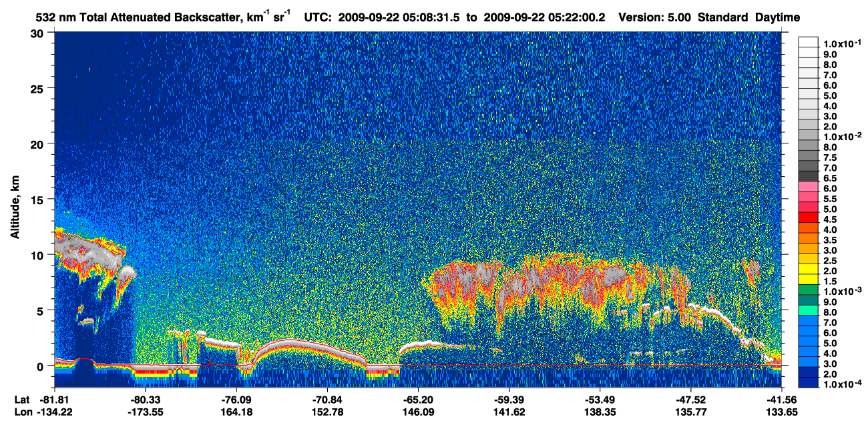Click the altitude tick label '25'
The height and width of the screenshot is (445, 868).
coord(37,89)
